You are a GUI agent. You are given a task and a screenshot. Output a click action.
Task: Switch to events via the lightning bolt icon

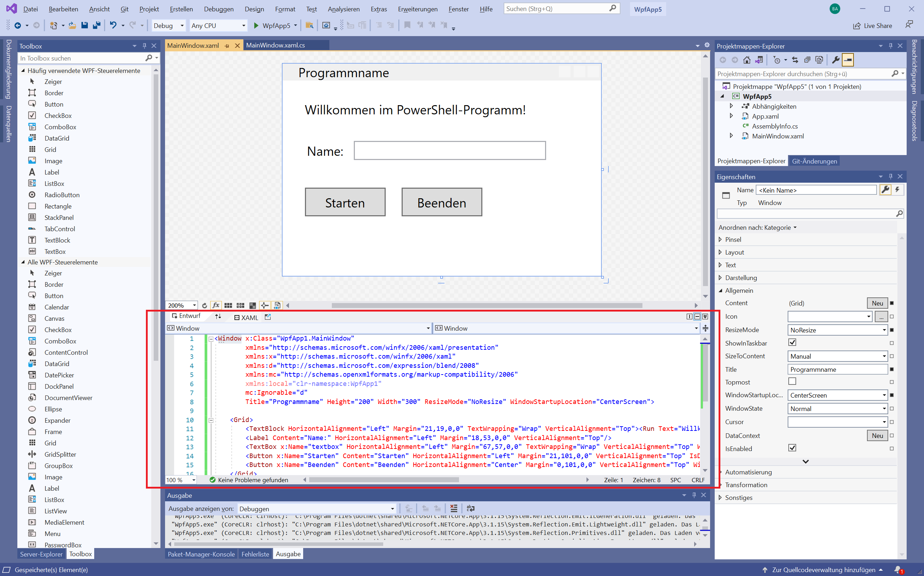tap(898, 190)
